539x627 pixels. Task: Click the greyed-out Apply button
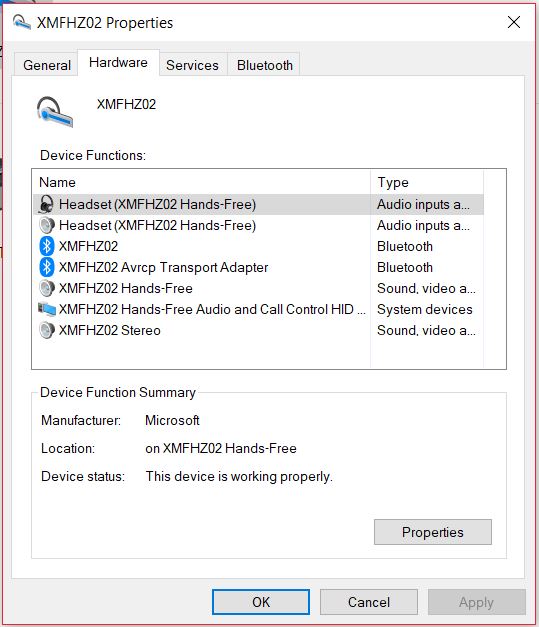[x=476, y=602]
